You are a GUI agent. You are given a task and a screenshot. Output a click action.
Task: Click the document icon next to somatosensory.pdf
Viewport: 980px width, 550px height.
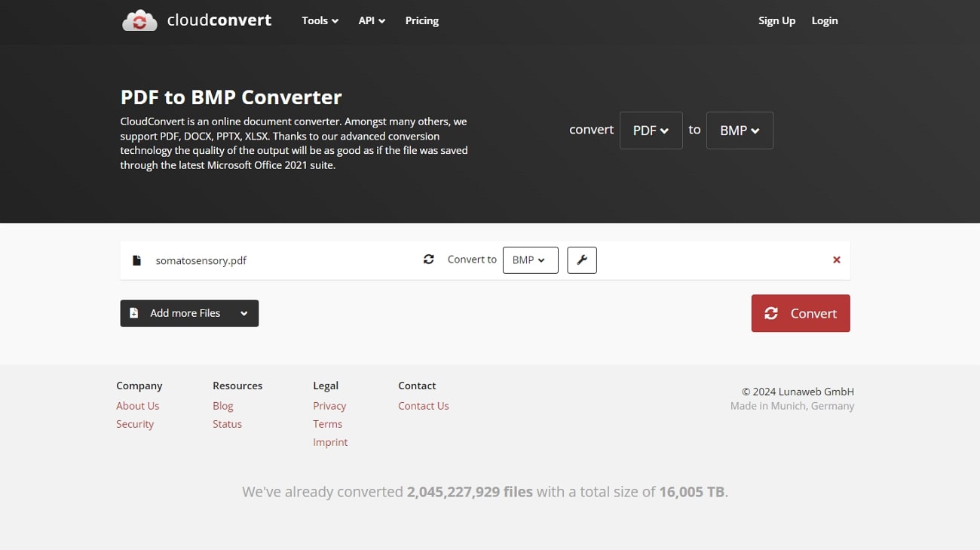136,260
